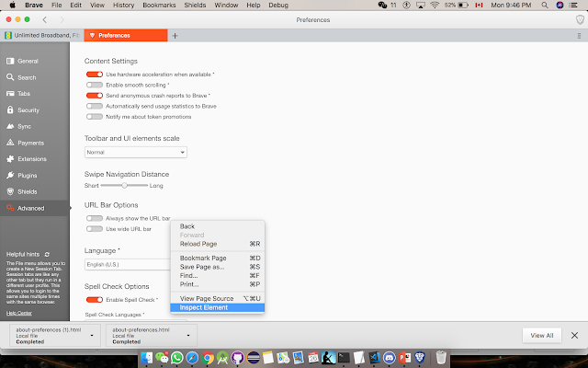The height and width of the screenshot is (368, 588).
Task: Enable automatically send usage statistics toggle
Action: [x=95, y=107]
